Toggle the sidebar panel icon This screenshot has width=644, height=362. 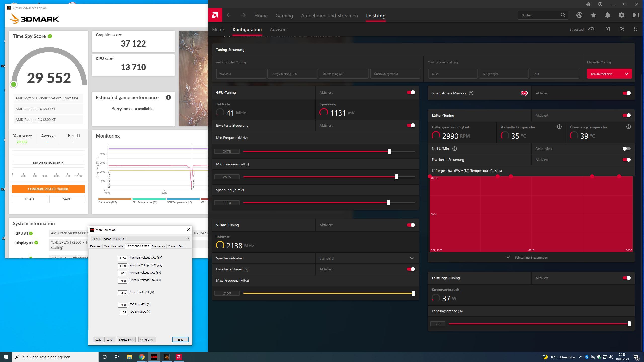click(x=636, y=15)
